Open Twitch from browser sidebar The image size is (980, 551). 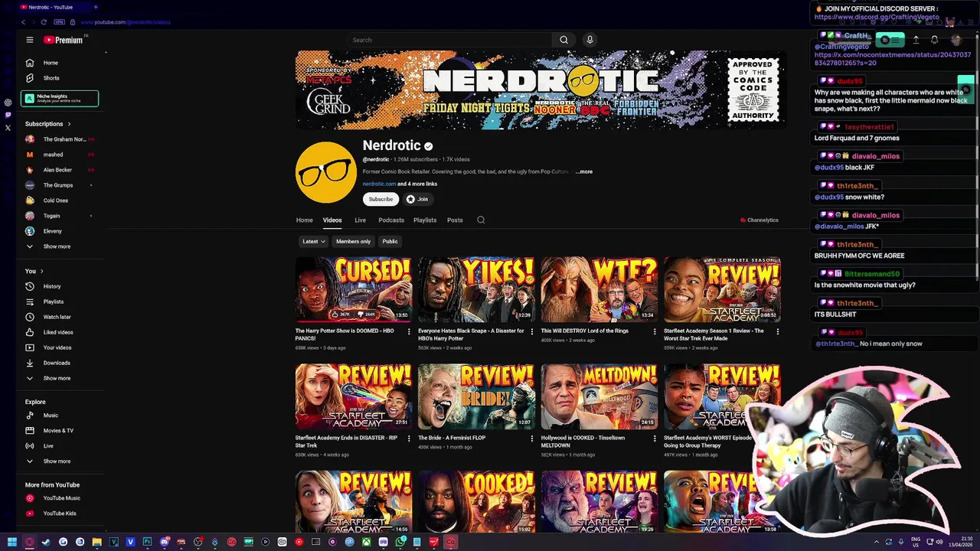coord(8,115)
